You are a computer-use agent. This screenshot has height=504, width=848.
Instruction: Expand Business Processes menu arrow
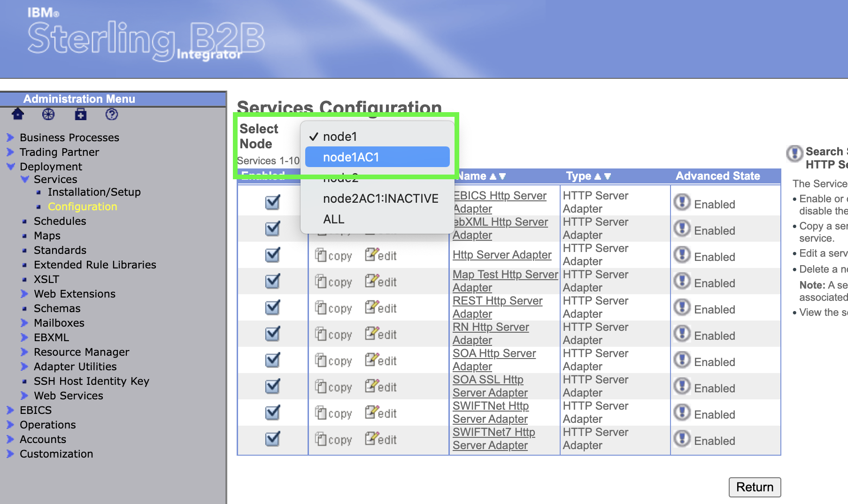[10, 137]
